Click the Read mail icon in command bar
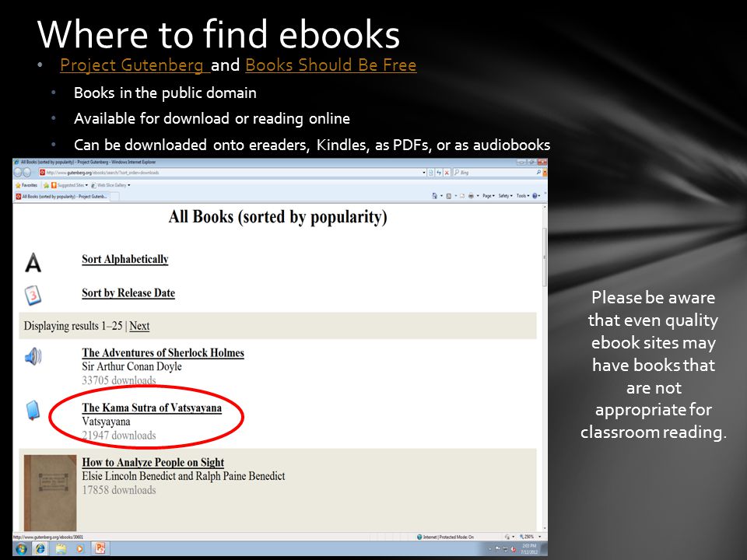This screenshot has width=747, height=560. (462, 196)
